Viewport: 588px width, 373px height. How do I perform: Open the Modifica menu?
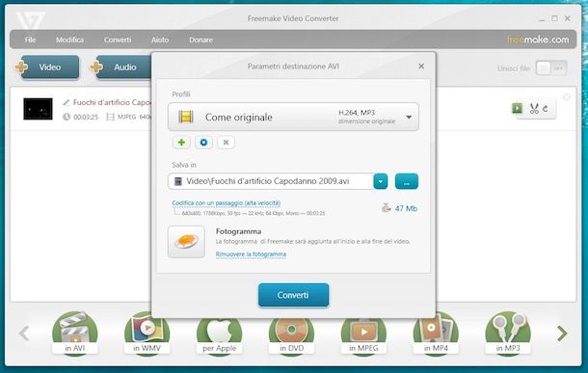click(x=69, y=40)
